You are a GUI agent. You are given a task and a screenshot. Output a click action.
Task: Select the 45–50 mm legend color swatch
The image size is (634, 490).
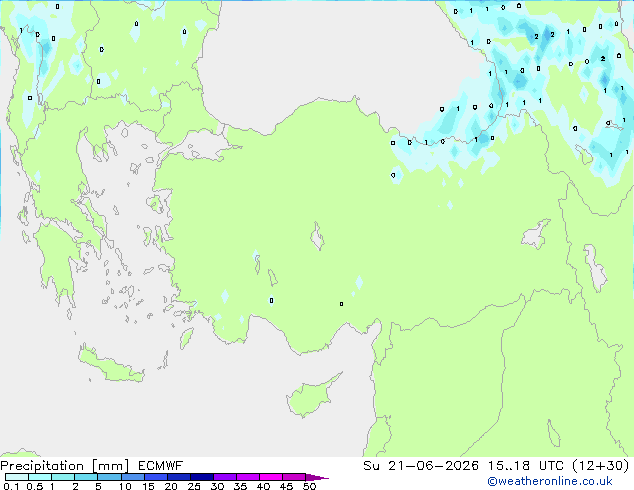(294, 477)
